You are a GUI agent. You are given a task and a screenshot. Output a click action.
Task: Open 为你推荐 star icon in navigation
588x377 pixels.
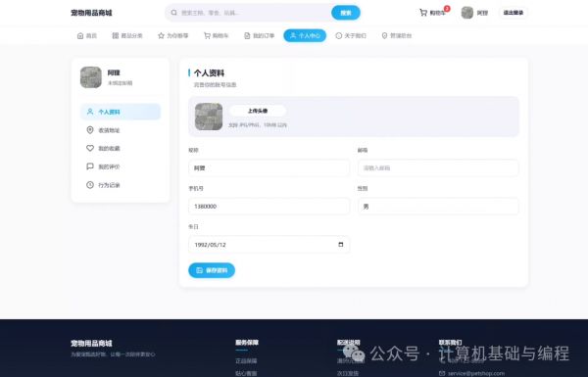tap(161, 35)
